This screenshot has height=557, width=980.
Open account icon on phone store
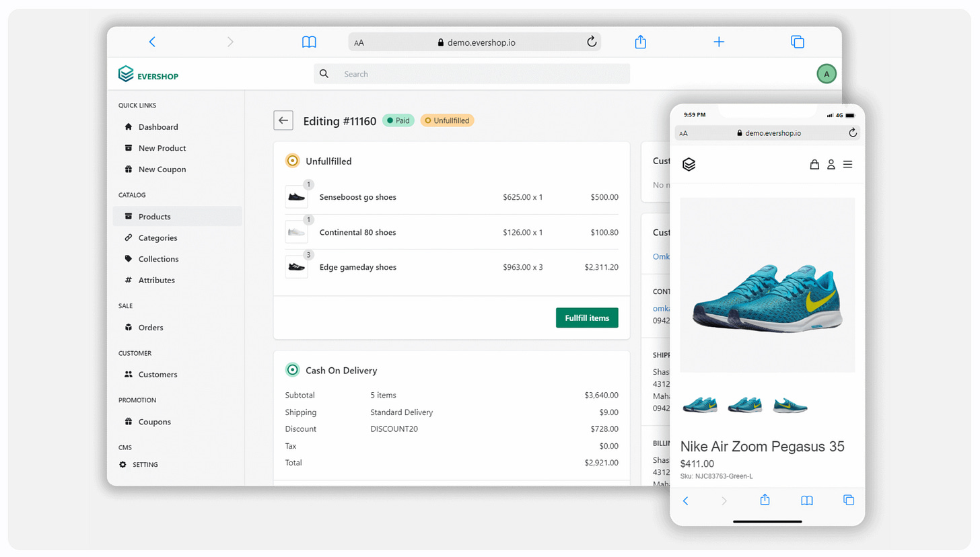point(831,164)
